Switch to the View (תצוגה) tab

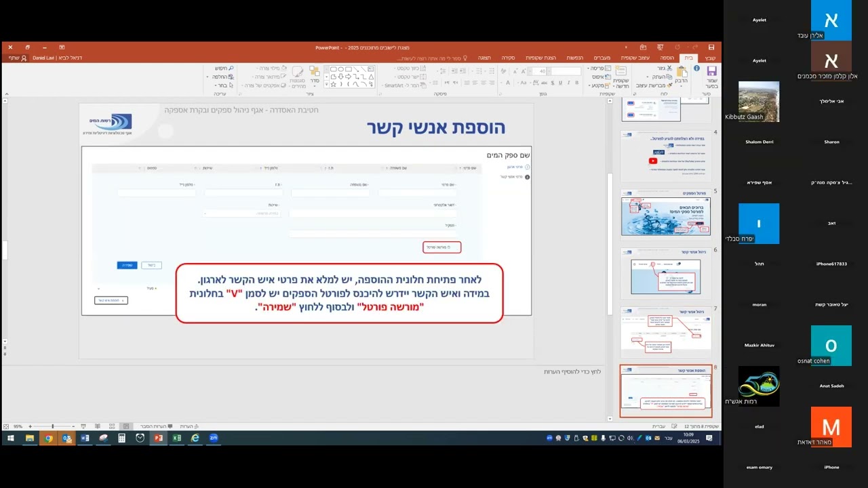pos(484,58)
